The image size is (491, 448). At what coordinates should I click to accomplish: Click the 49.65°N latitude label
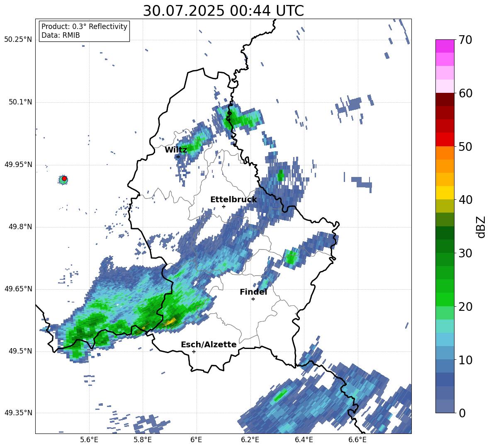[18, 289]
